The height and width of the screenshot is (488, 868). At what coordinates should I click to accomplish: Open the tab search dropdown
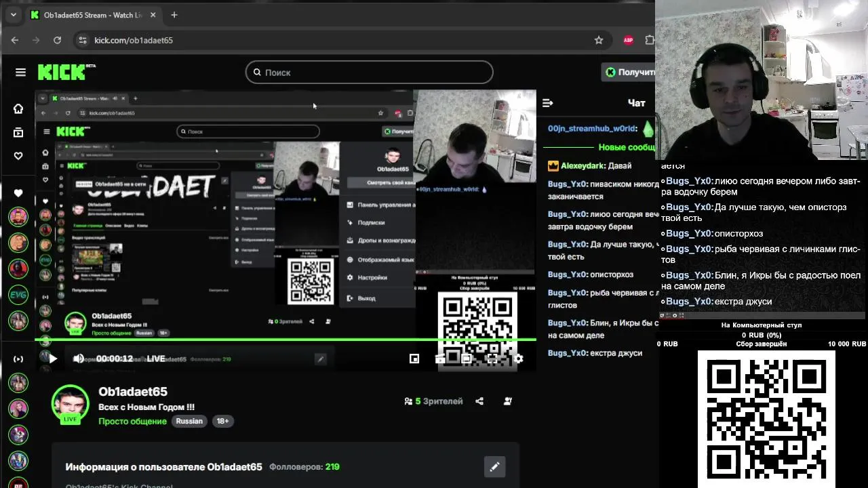(13, 15)
